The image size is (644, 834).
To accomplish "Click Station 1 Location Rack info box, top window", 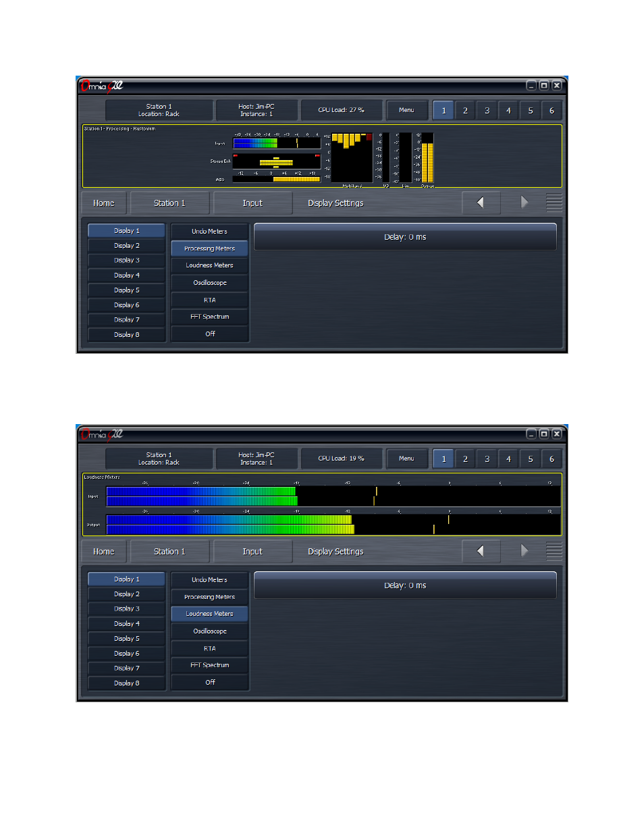I will pyautogui.click(x=159, y=110).
